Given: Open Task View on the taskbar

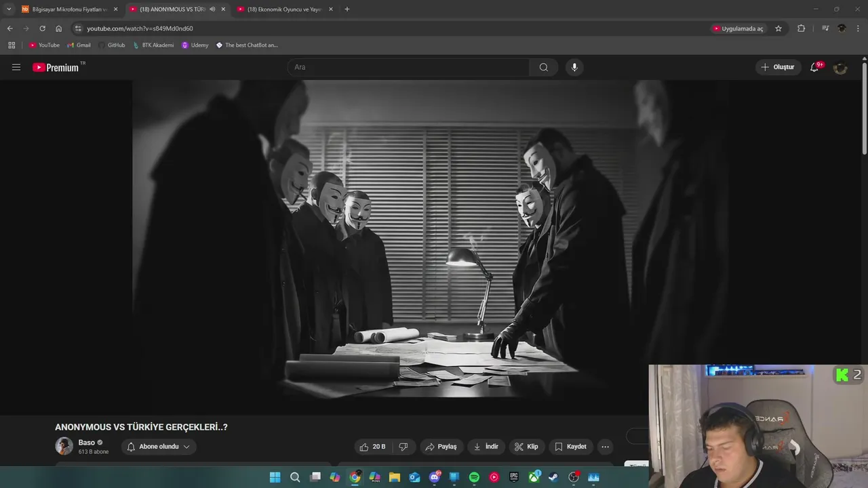Looking at the screenshot, I should [x=315, y=477].
